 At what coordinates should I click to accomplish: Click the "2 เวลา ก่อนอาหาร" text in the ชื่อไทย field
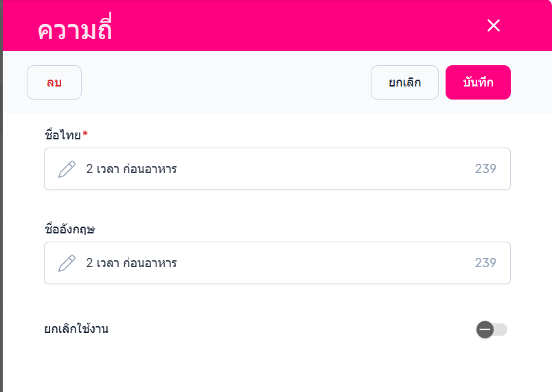point(131,169)
